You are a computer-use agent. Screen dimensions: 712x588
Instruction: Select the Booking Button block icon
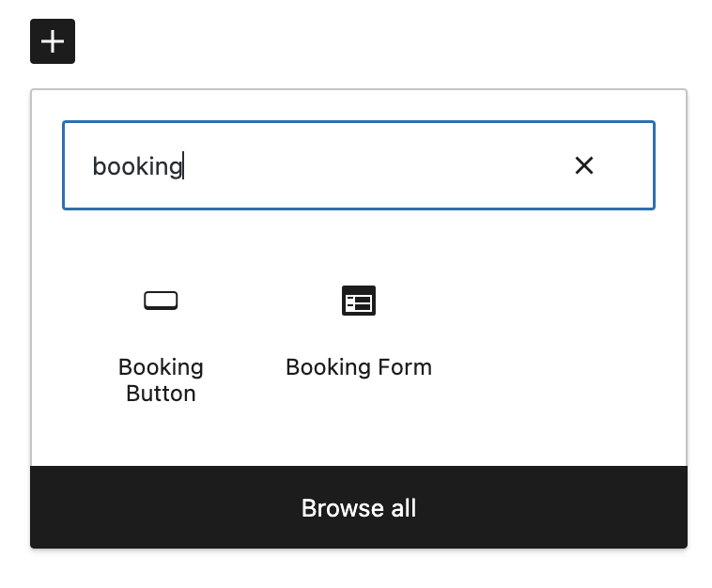click(161, 301)
